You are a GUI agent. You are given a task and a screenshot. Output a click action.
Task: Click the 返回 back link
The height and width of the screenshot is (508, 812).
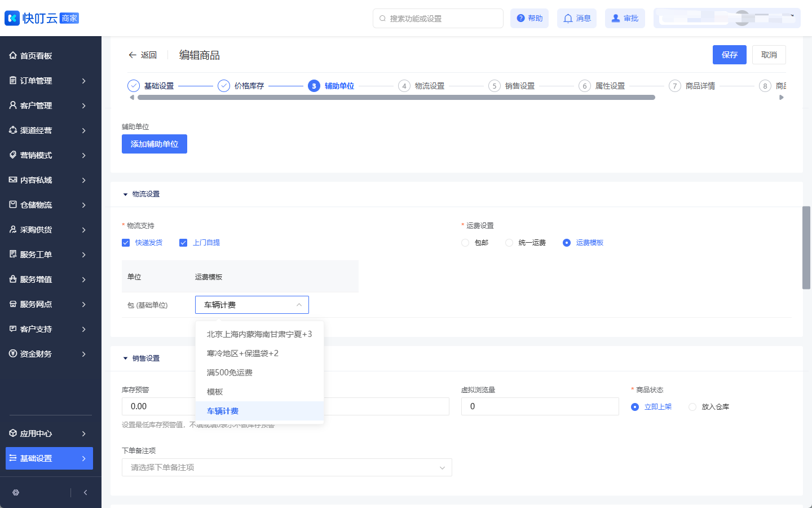tap(143, 55)
